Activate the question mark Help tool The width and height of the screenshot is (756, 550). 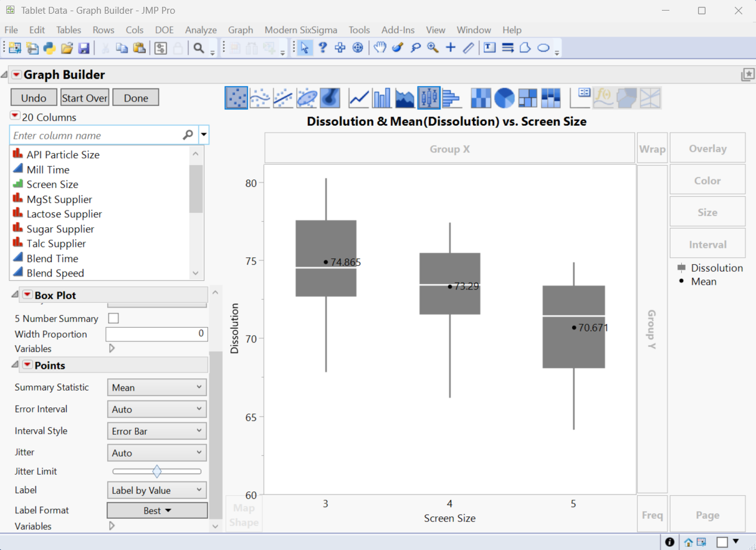tap(322, 47)
